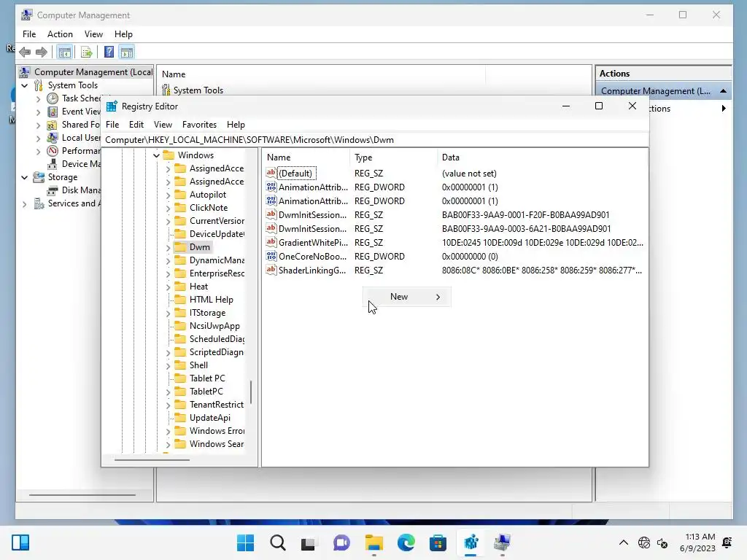The width and height of the screenshot is (747, 560).
Task: Open the Windows Start button
Action: (x=245, y=542)
